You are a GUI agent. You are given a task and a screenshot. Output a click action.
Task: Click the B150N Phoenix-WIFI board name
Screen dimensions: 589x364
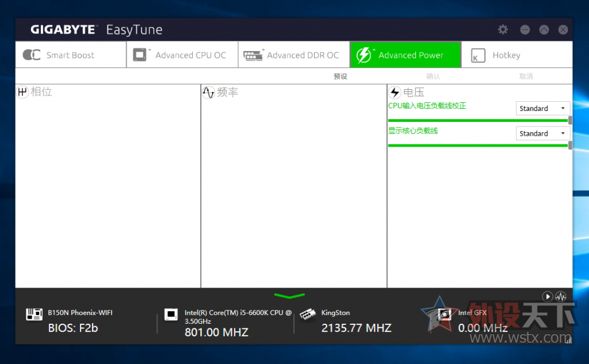tap(80, 313)
